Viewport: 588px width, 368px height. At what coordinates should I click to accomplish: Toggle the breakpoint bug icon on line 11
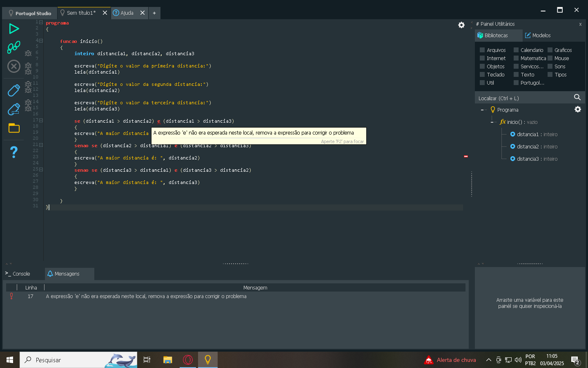click(x=28, y=84)
